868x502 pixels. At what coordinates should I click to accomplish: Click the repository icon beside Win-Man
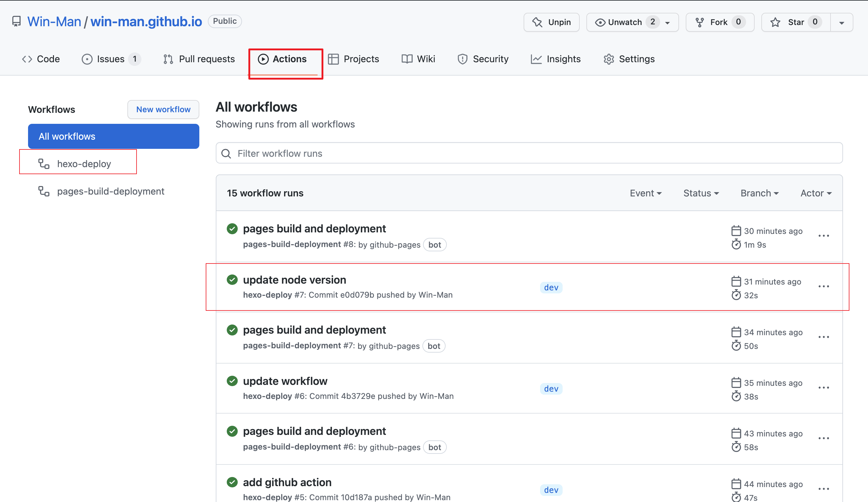[16, 21]
